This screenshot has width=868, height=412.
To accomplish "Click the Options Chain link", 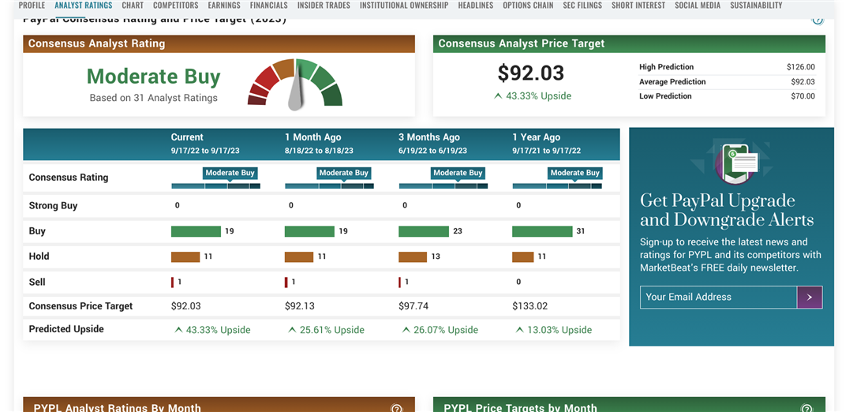I will click(x=528, y=6).
